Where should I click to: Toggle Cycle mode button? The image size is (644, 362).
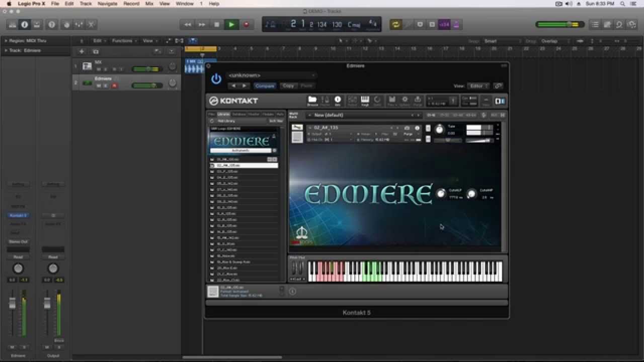click(x=396, y=24)
